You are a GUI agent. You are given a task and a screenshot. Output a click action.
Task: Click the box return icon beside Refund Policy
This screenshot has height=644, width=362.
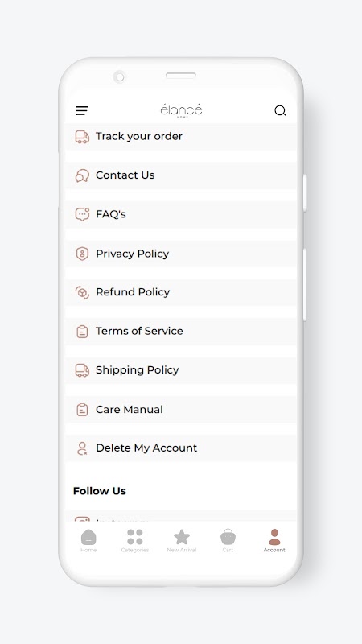click(82, 292)
